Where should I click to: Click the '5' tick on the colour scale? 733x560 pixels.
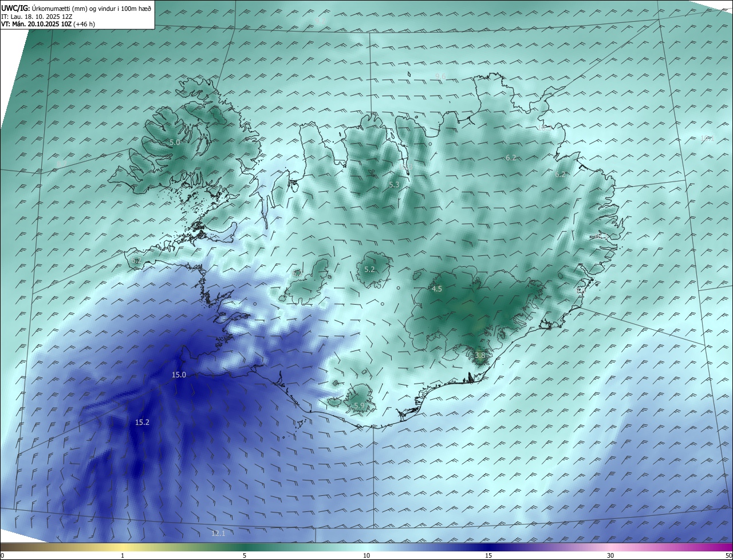[245, 555]
